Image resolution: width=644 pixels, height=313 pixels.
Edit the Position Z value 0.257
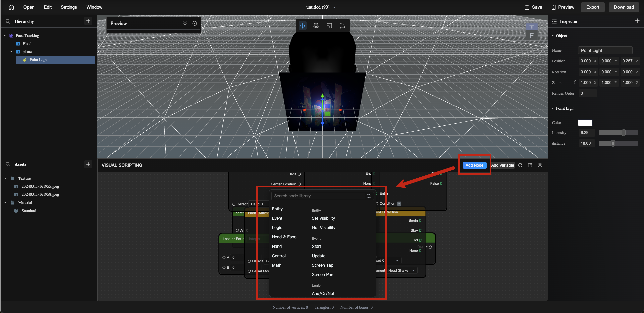(627, 61)
